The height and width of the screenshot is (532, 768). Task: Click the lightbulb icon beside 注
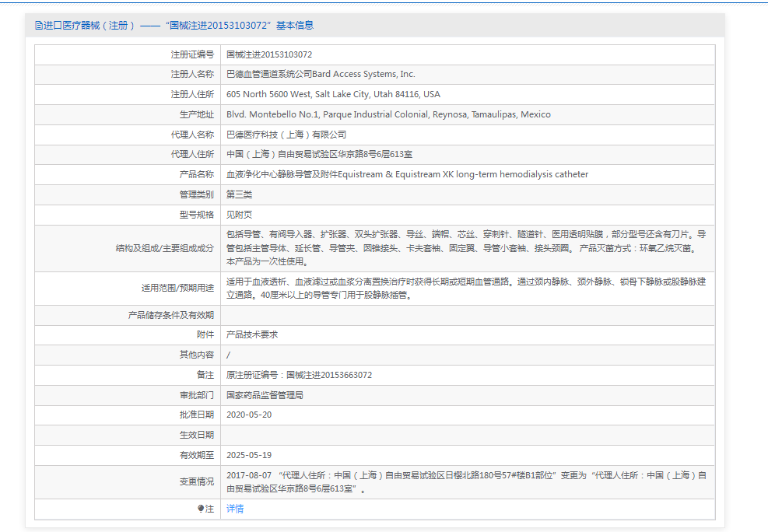tap(200, 509)
